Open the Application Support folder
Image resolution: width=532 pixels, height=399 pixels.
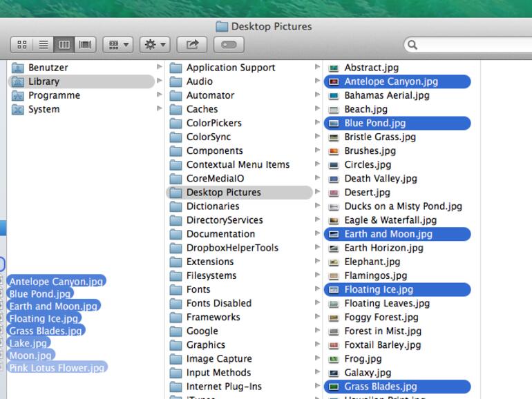click(x=239, y=68)
